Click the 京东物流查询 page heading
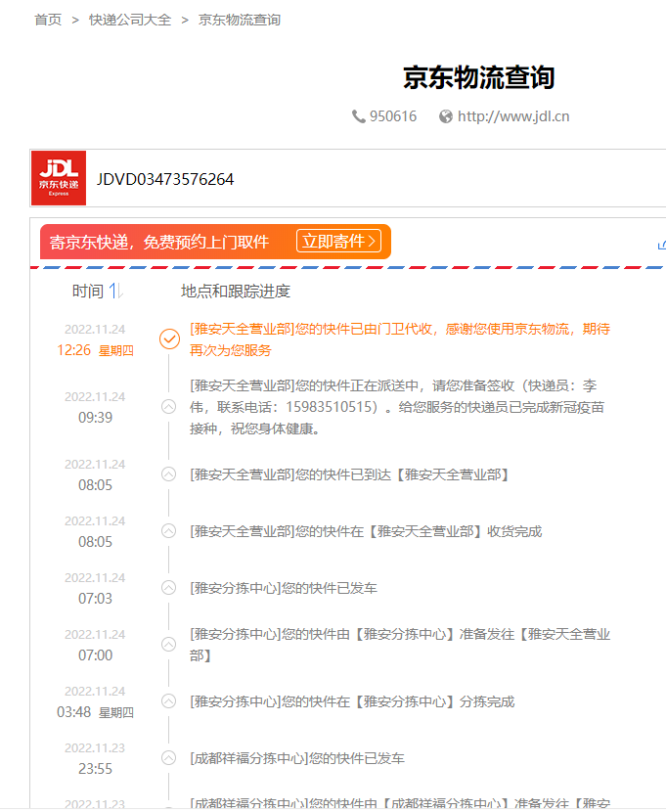 (x=478, y=77)
